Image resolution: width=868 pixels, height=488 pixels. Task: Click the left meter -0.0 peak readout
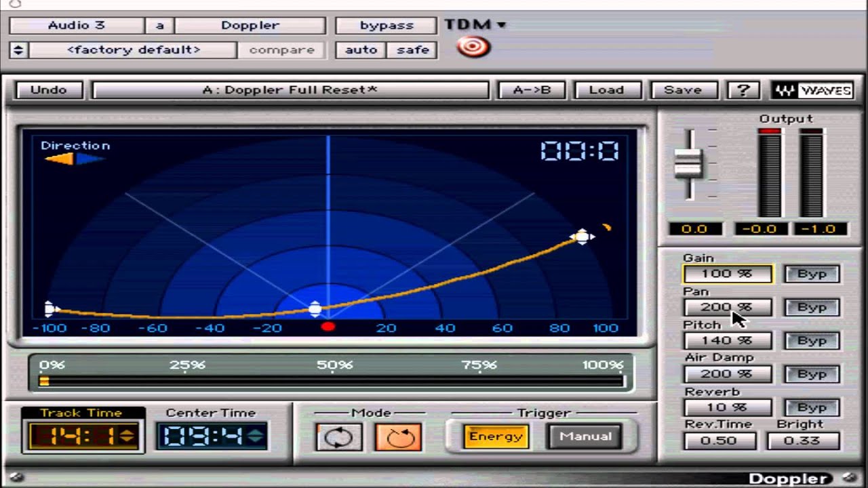(759, 229)
